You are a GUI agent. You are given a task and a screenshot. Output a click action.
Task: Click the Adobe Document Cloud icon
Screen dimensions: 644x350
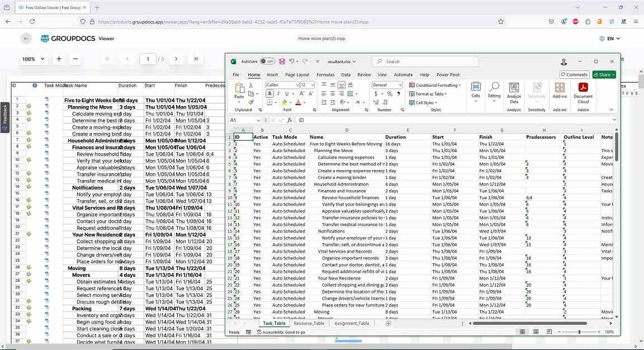click(583, 93)
